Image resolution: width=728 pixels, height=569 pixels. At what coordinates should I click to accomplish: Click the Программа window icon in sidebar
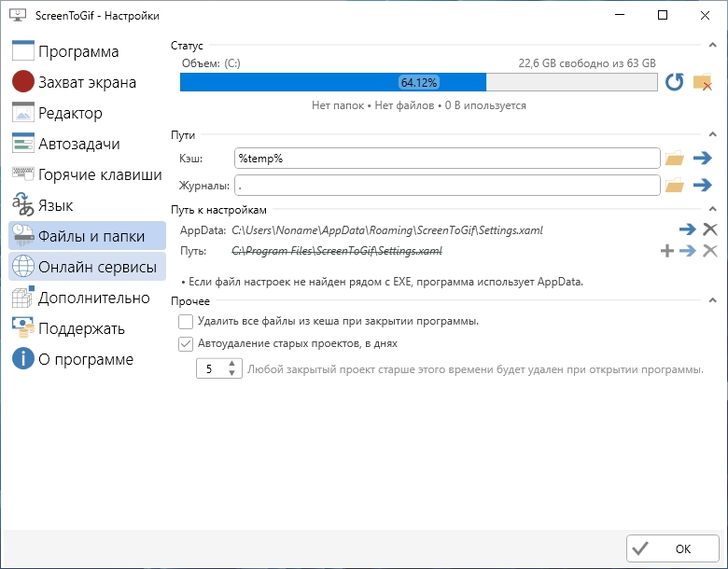[22, 50]
